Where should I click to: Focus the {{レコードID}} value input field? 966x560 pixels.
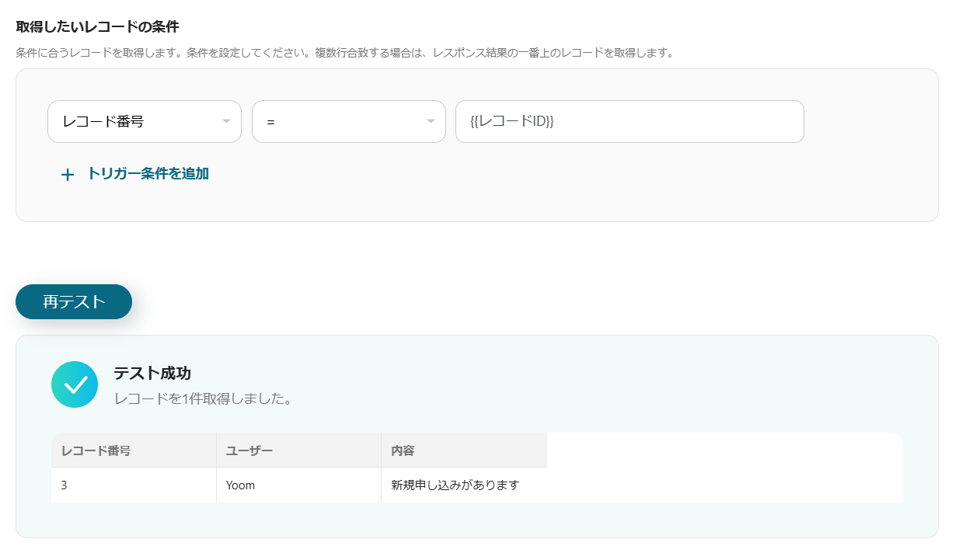tap(629, 122)
